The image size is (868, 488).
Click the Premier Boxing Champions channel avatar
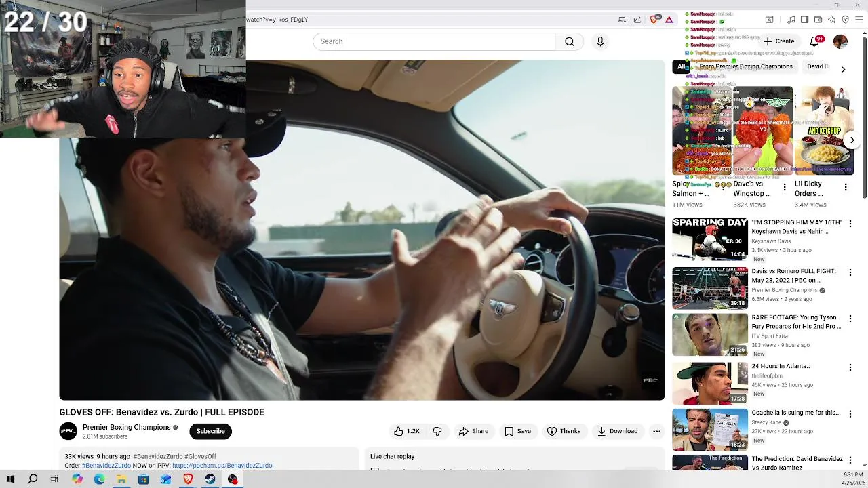[x=68, y=431]
